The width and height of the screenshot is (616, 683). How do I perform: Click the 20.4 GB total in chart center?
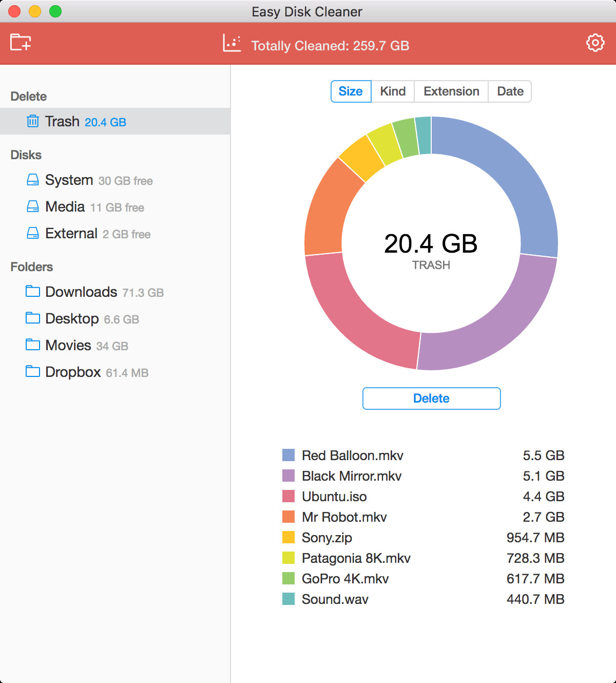click(431, 243)
